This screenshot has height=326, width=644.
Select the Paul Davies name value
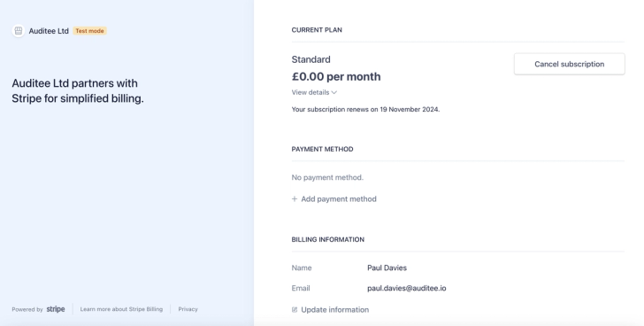click(x=387, y=268)
